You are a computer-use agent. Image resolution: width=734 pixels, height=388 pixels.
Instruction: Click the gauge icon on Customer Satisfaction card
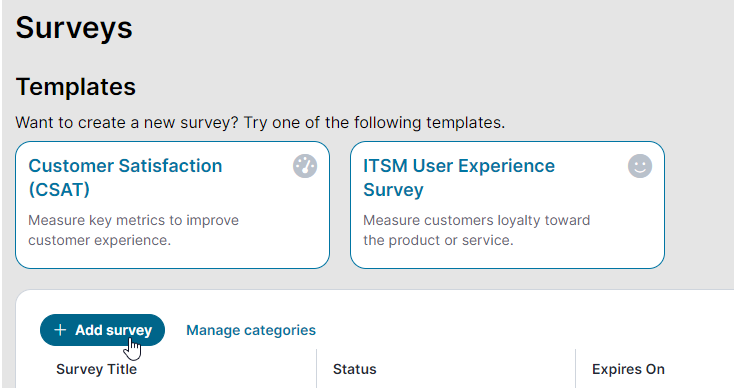[305, 166]
